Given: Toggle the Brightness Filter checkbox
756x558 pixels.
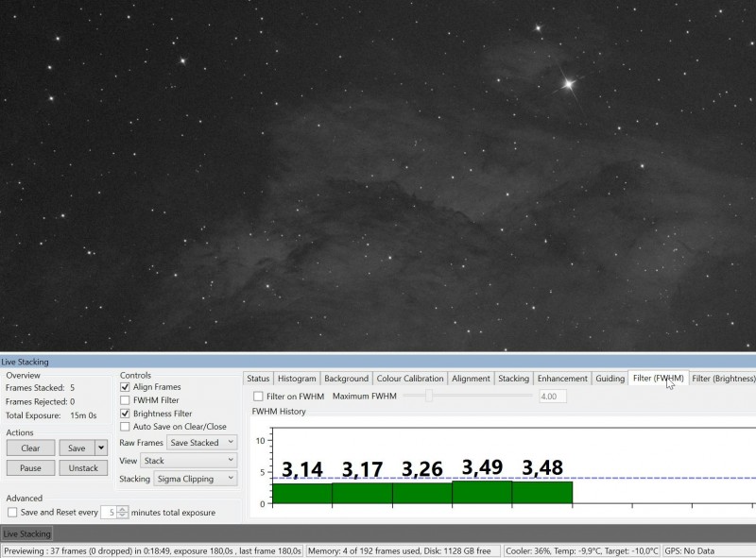Looking at the screenshot, I should 125,414.
